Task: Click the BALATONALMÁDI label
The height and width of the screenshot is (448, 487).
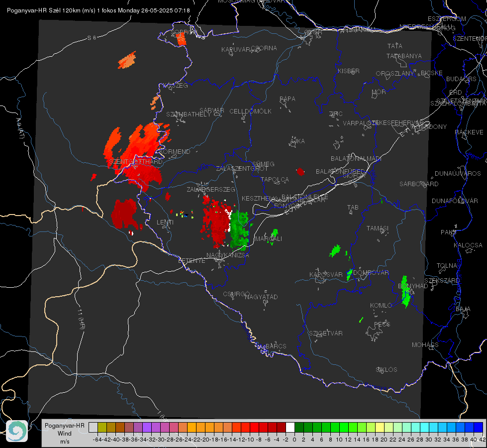Action: tap(356, 159)
